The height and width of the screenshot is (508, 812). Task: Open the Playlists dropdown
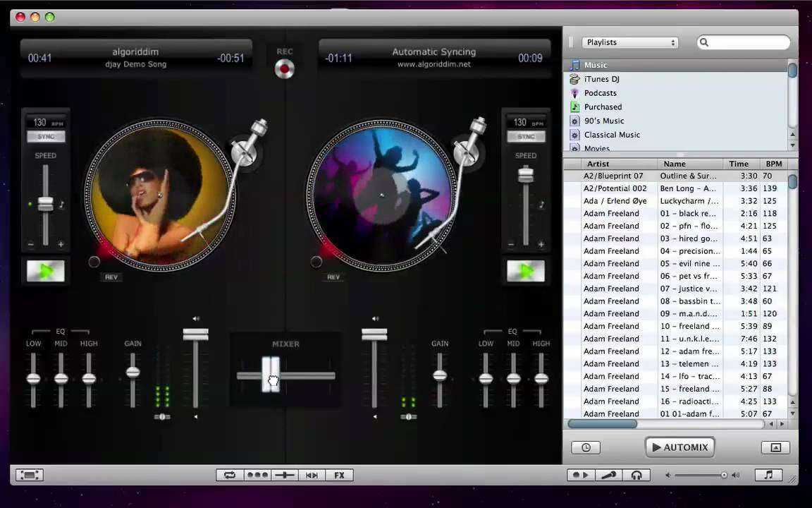tap(629, 42)
